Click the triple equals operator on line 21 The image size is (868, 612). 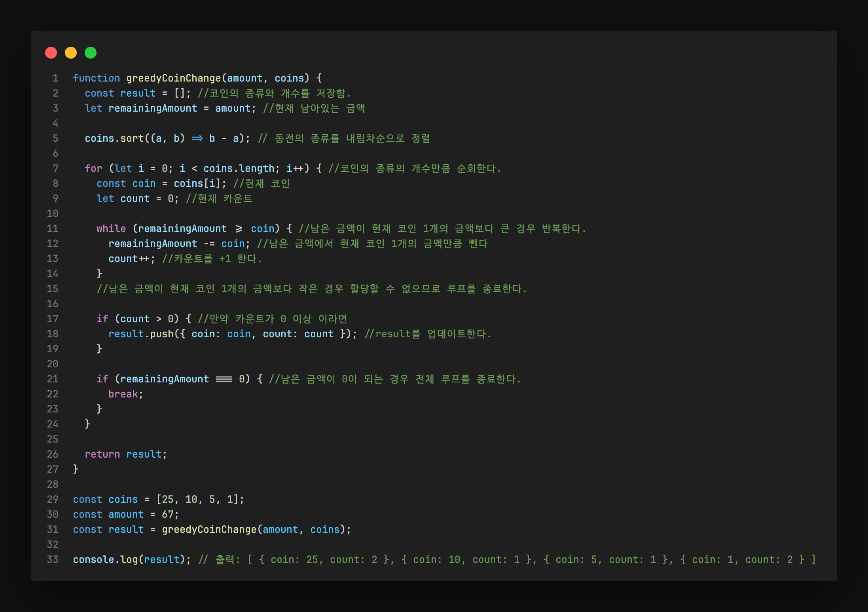click(x=224, y=379)
